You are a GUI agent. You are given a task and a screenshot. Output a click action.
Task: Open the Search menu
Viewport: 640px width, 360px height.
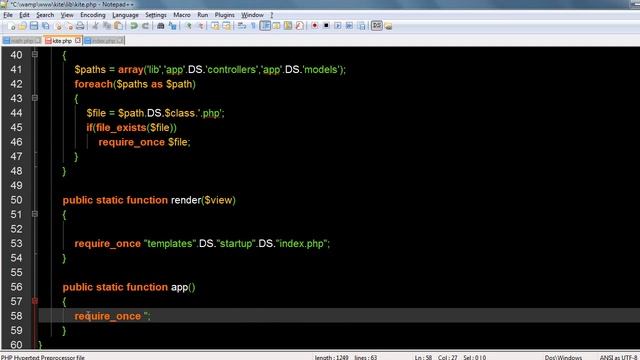(45, 15)
